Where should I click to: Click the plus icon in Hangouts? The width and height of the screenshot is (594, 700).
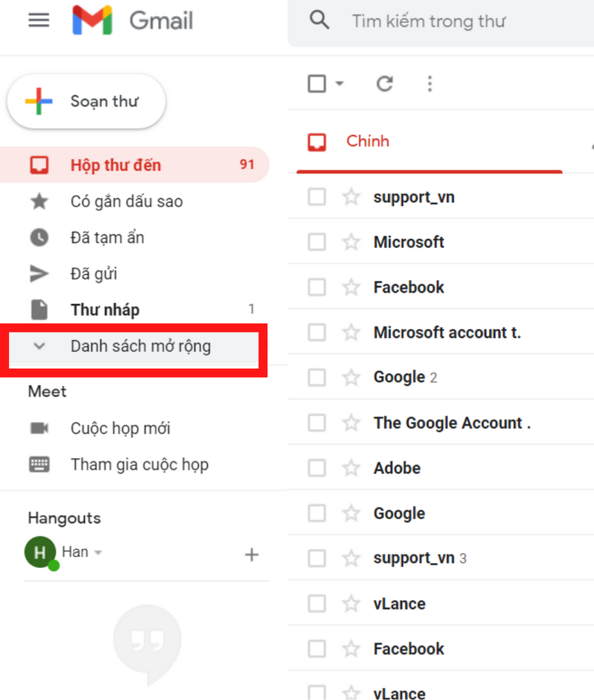[251, 555]
